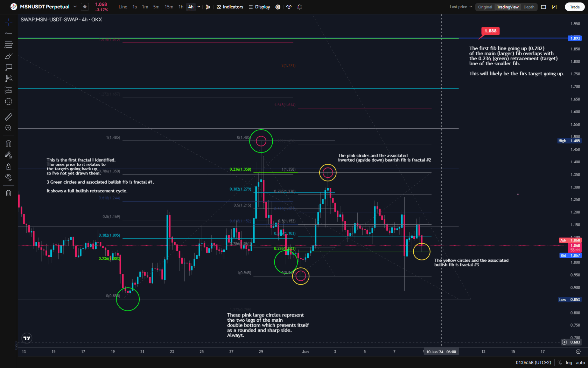Open the forecasting and measurement tools
This screenshot has height=368, width=588.
pos(9,90)
